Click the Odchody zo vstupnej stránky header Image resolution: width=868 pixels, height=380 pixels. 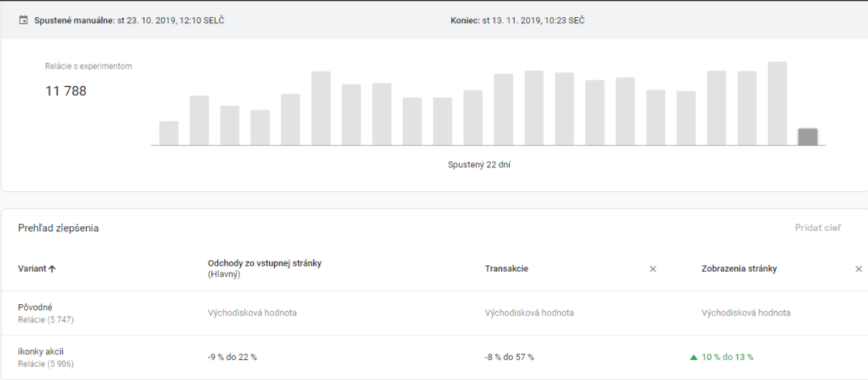point(265,263)
